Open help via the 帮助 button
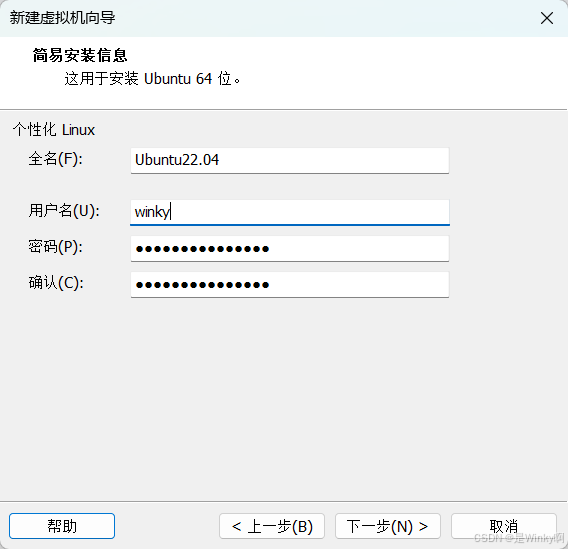 (x=62, y=526)
